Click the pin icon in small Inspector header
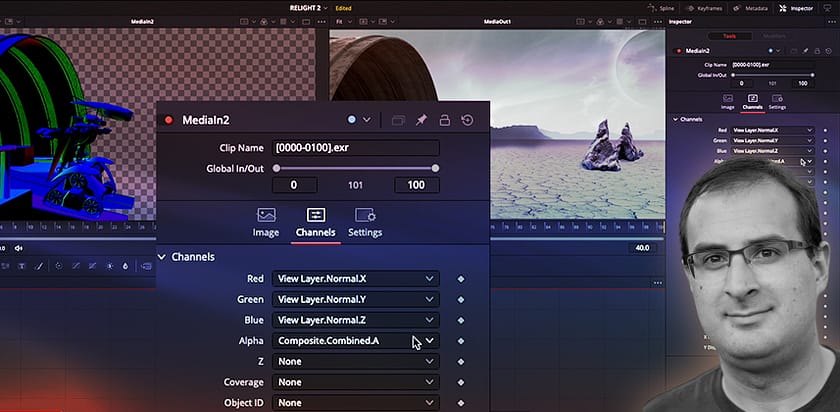Viewport: 840px width, 412px height. (x=805, y=51)
